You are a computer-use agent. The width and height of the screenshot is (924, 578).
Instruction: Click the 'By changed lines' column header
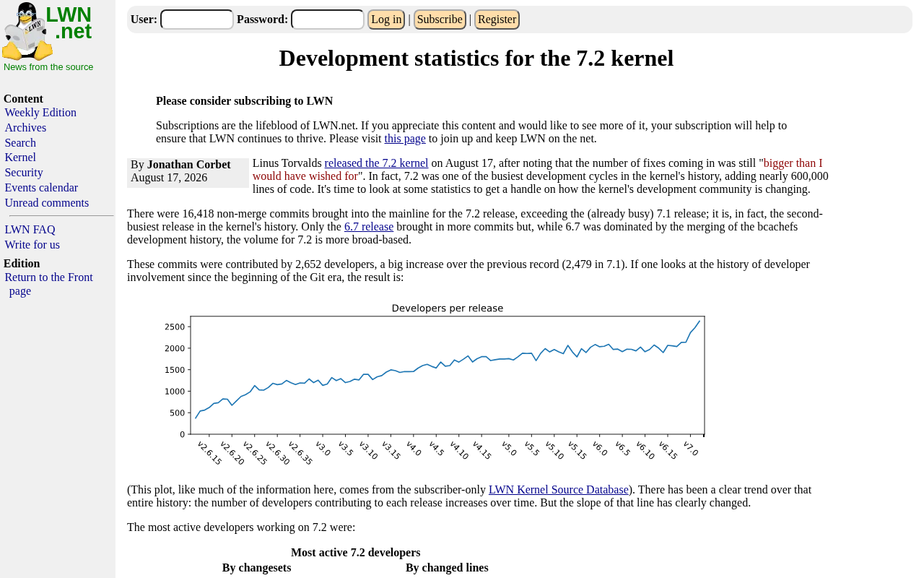tap(447, 568)
